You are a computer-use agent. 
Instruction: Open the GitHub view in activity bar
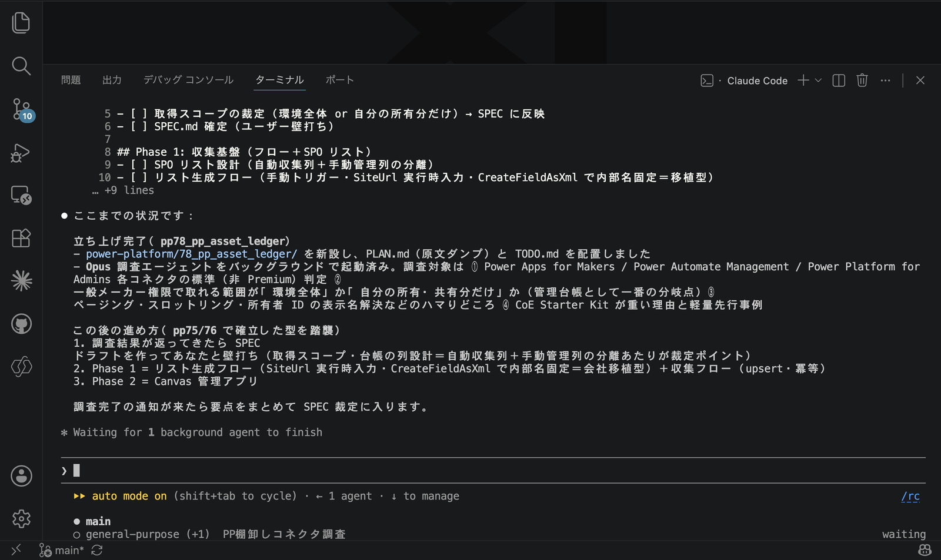(x=21, y=324)
